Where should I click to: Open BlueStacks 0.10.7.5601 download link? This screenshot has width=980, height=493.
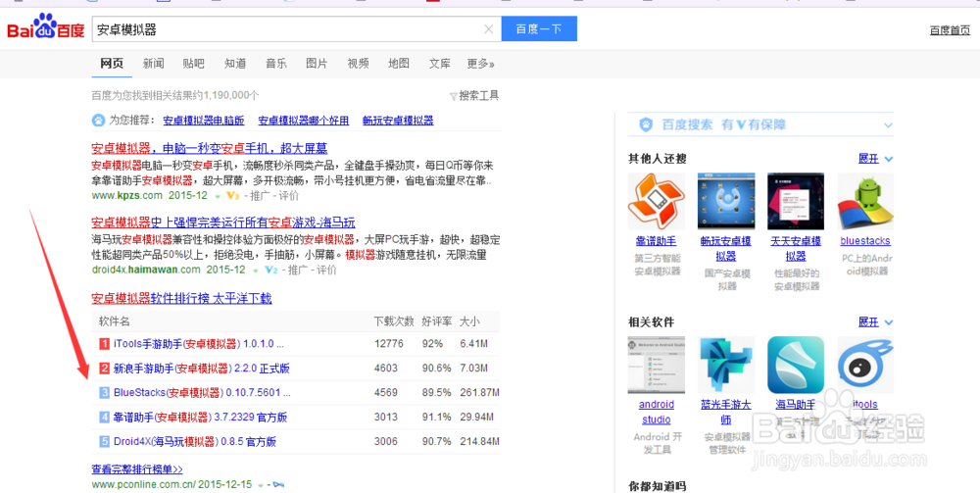click(x=202, y=393)
